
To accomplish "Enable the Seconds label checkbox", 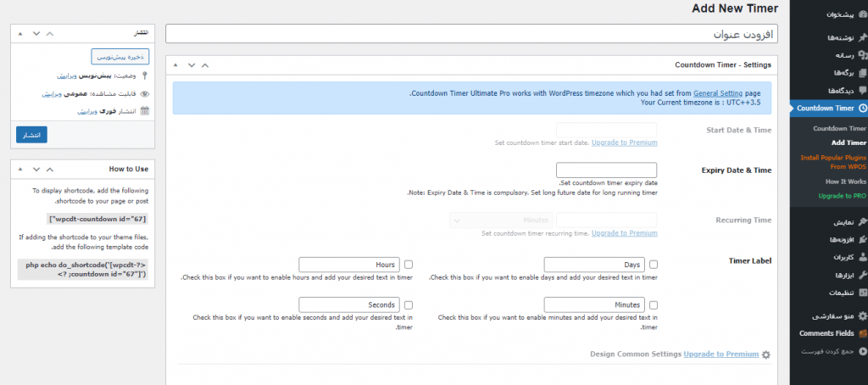I will click(x=409, y=304).
